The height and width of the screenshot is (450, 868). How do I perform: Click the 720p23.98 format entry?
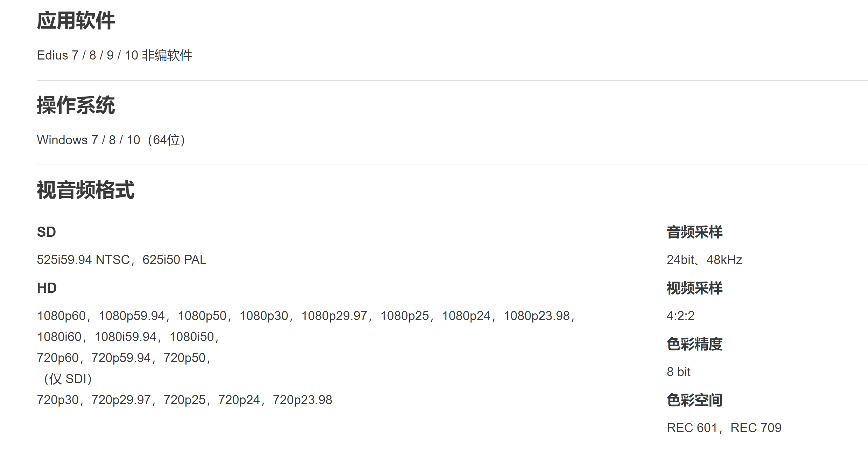point(302,400)
